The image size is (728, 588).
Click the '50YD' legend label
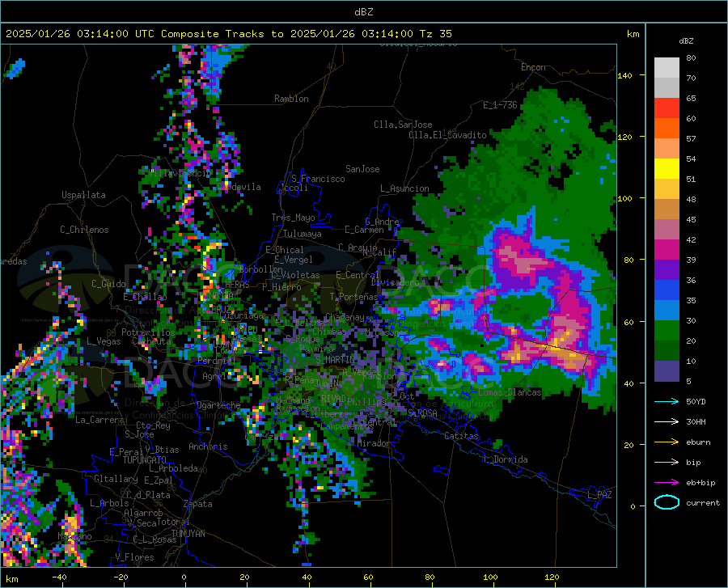tap(696, 401)
